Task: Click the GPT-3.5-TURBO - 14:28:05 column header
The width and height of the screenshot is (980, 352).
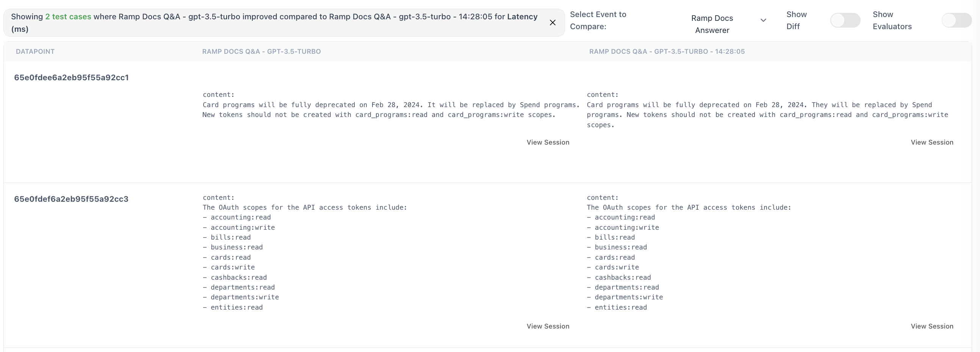Action: point(667,51)
